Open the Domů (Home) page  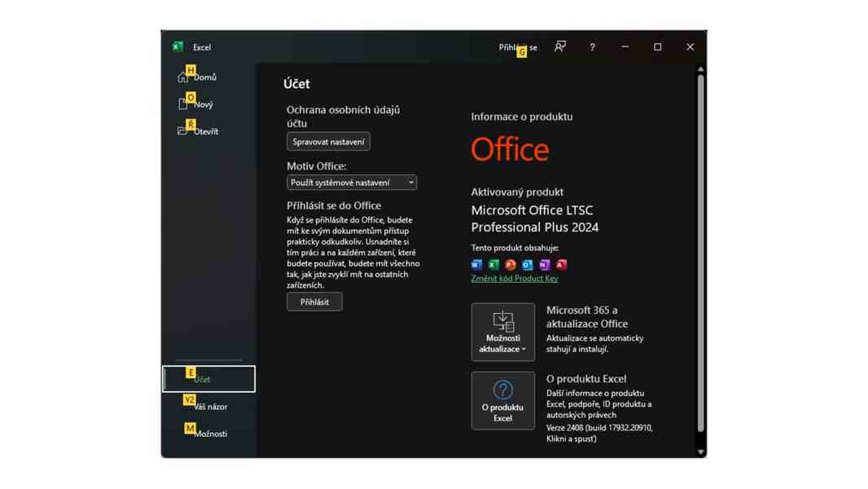[208, 77]
